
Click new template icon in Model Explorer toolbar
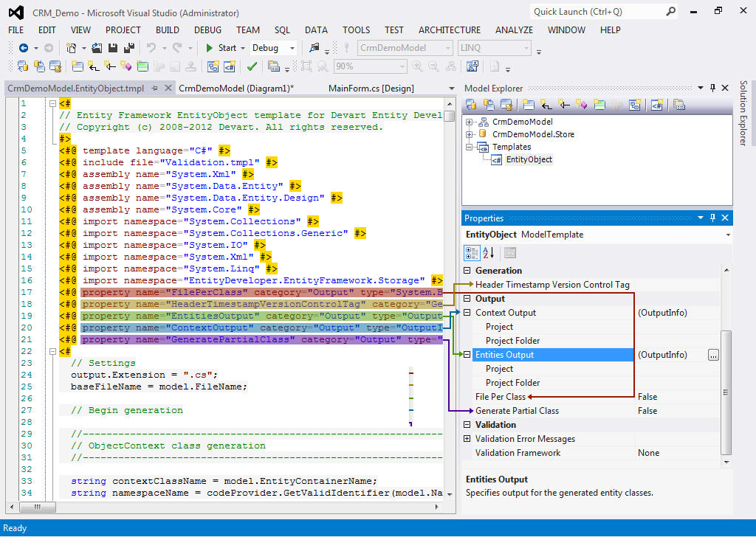656,105
